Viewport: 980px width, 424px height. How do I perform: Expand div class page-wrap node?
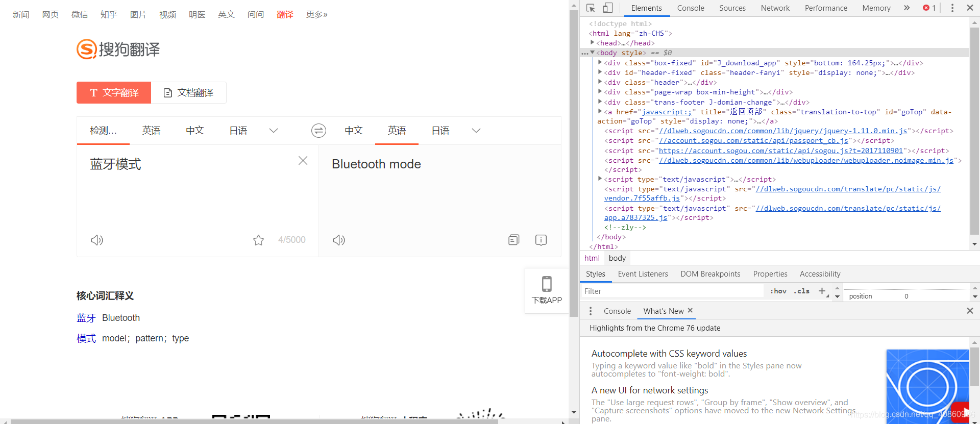point(600,92)
